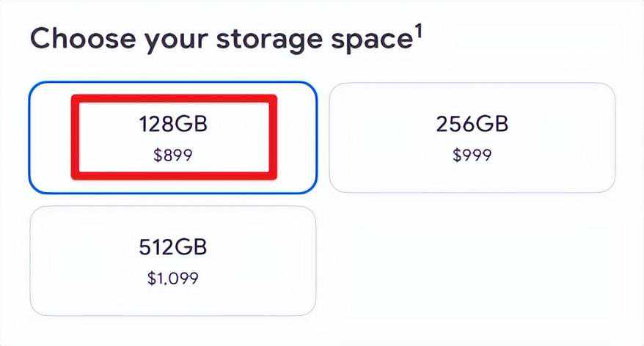Choose the storage card priced at $1,099
This screenshot has height=346, width=644.
[173, 261]
